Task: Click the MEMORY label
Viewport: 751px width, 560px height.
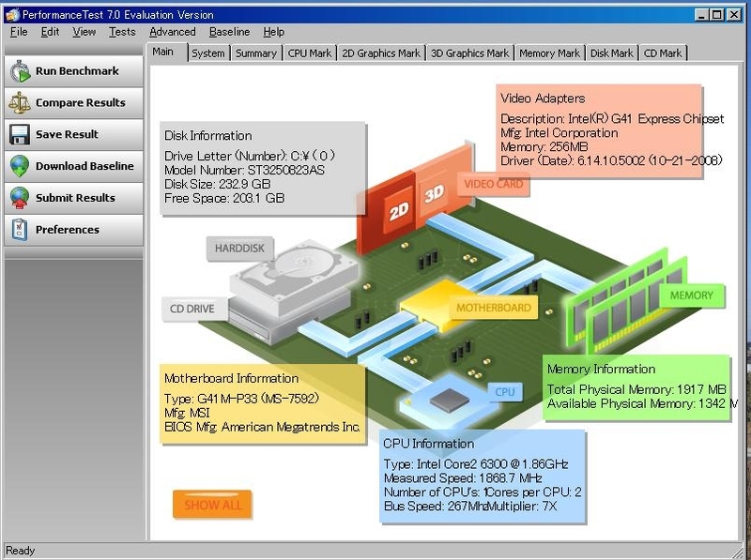Action: coord(692,295)
